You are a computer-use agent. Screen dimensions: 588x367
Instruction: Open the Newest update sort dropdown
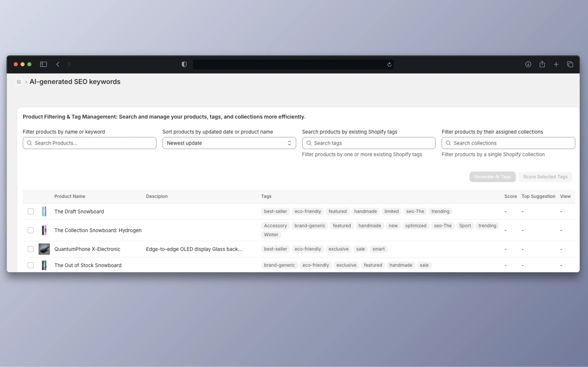tap(229, 143)
